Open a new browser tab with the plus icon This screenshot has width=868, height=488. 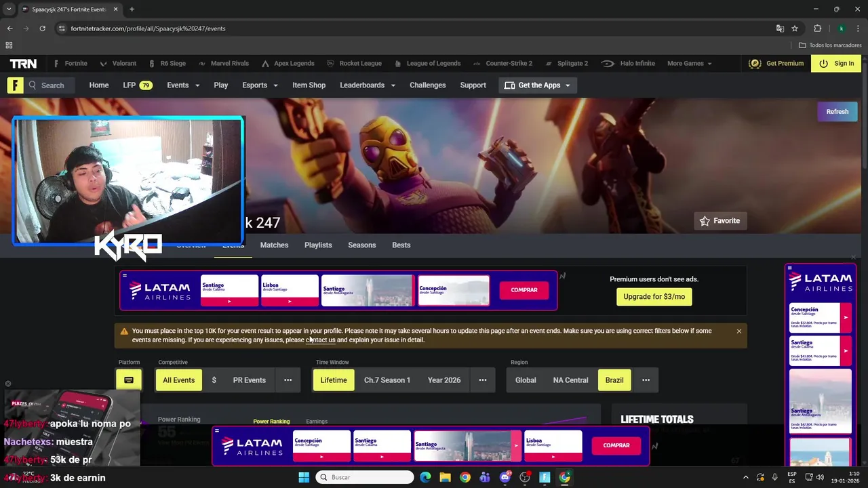(x=132, y=9)
